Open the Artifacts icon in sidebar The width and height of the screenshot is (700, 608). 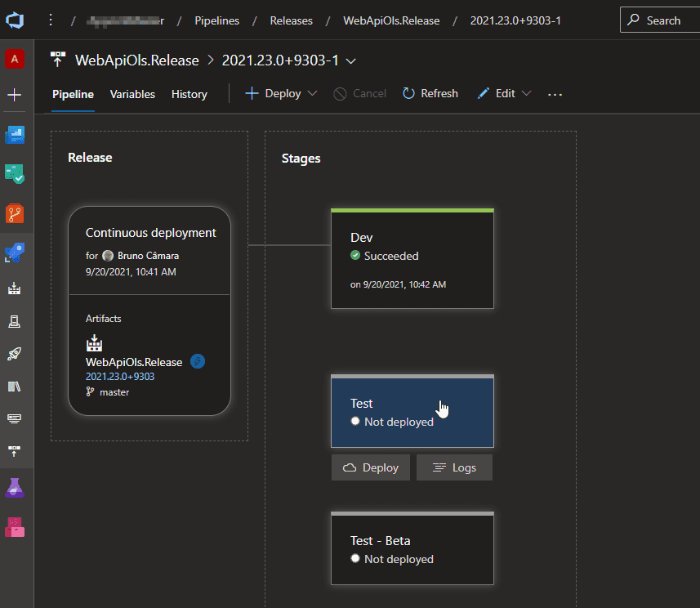(15, 527)
